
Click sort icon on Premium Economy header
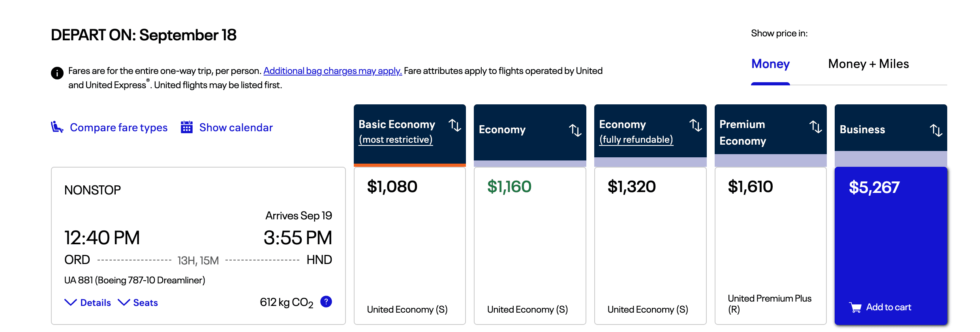817,126
